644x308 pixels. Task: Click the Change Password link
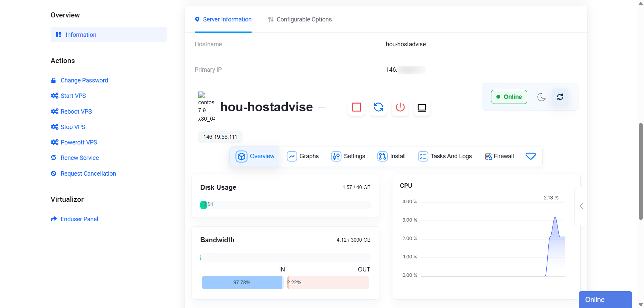pyautogui.click(x=84, y=80)
